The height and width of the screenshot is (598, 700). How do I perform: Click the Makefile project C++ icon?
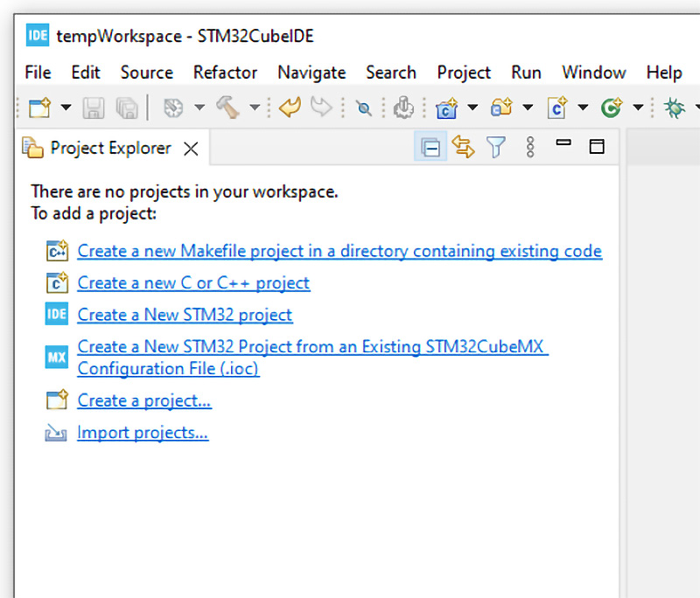[57, 251]
